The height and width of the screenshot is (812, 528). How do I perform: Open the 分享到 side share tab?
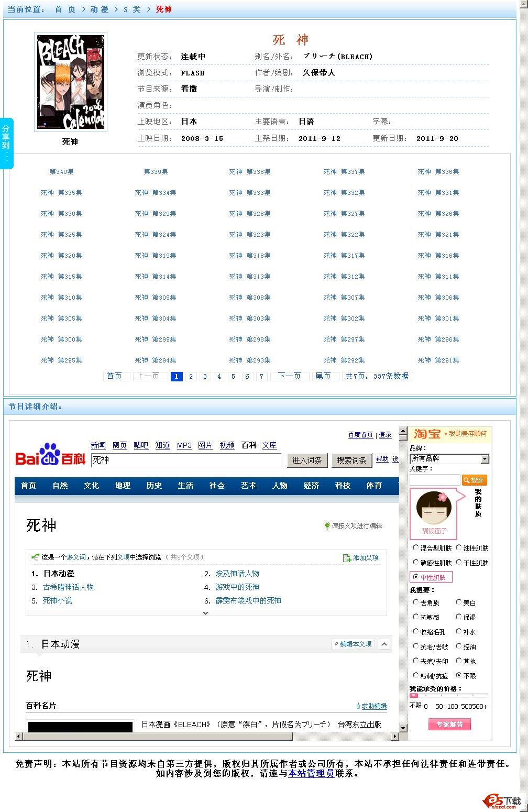point(6,143)
